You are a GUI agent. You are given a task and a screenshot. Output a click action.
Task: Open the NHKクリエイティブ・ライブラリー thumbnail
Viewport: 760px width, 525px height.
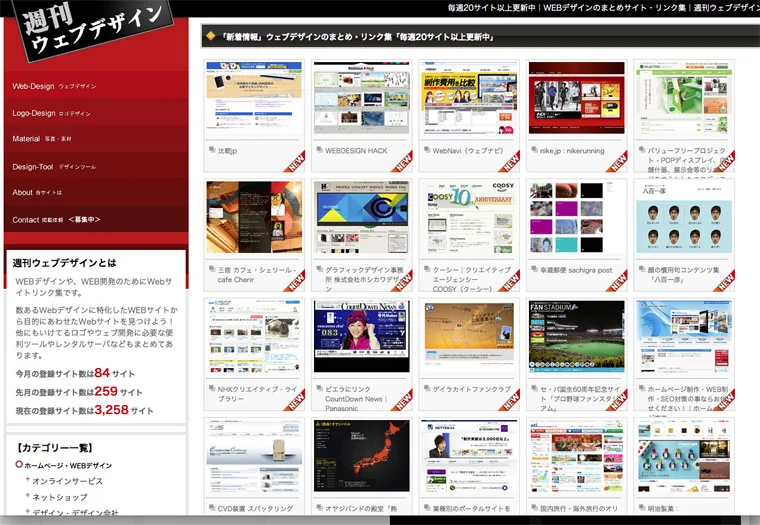(x=254, y=336)
